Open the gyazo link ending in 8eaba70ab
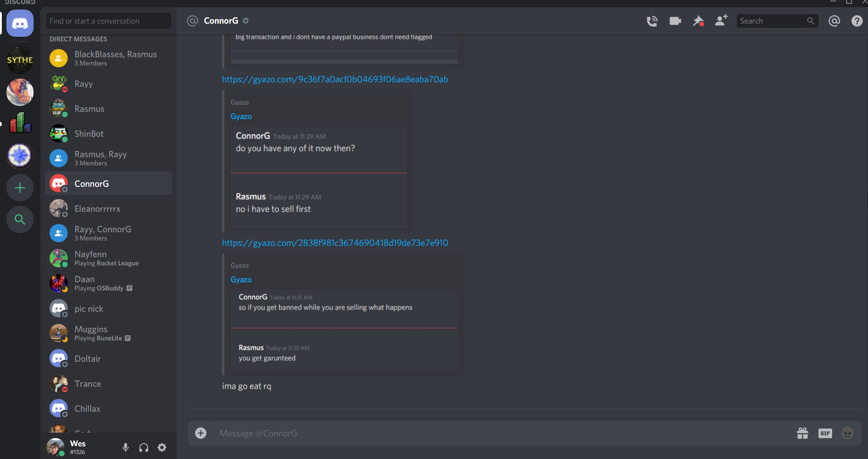The image size is (868, 459). pos(335,79)
